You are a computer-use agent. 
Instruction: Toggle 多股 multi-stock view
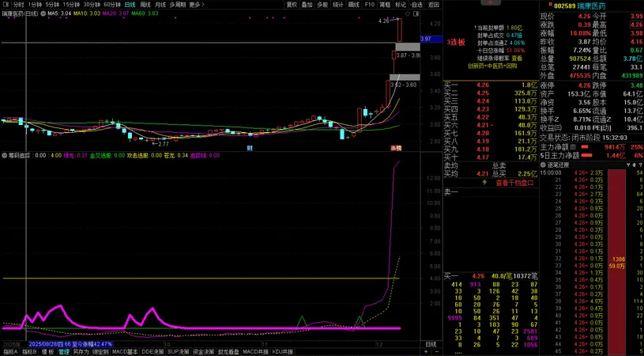pos(322,4)
